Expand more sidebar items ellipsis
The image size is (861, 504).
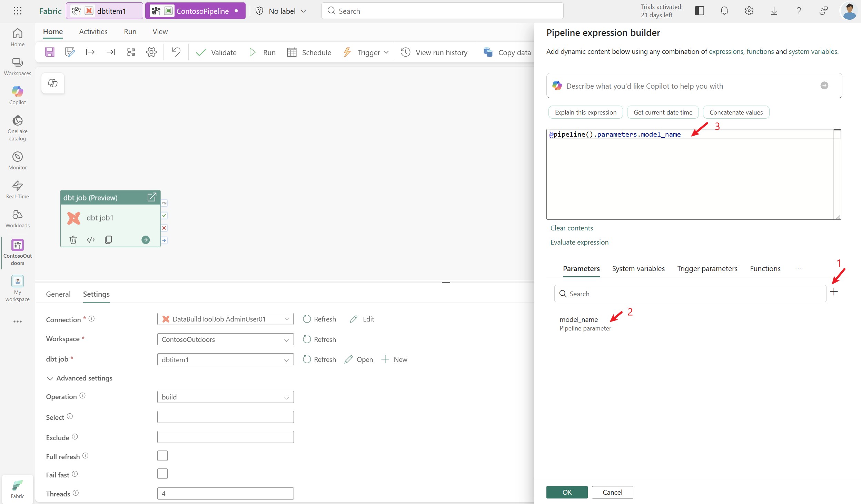point(18,322)
